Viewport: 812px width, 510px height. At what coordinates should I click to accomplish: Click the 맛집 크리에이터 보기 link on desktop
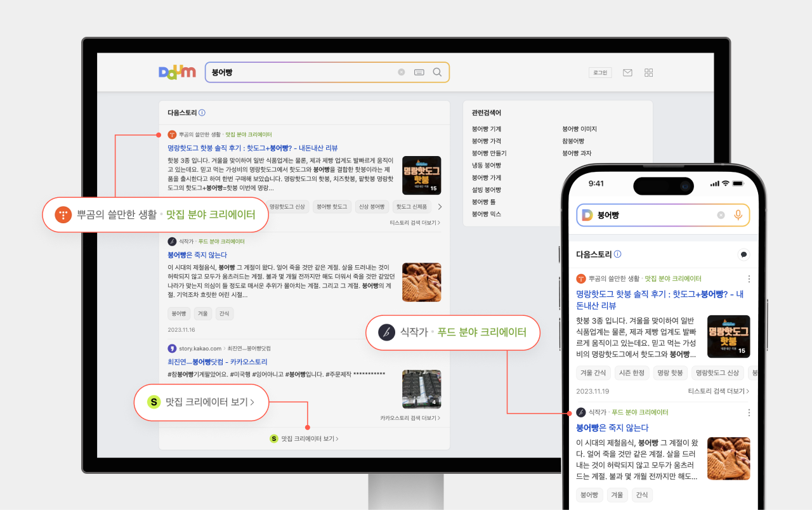(310, 438)
